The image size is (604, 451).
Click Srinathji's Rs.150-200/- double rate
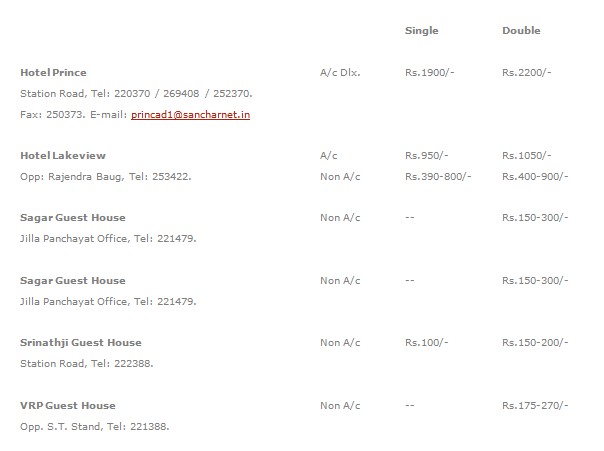click(x=535, y=342)
